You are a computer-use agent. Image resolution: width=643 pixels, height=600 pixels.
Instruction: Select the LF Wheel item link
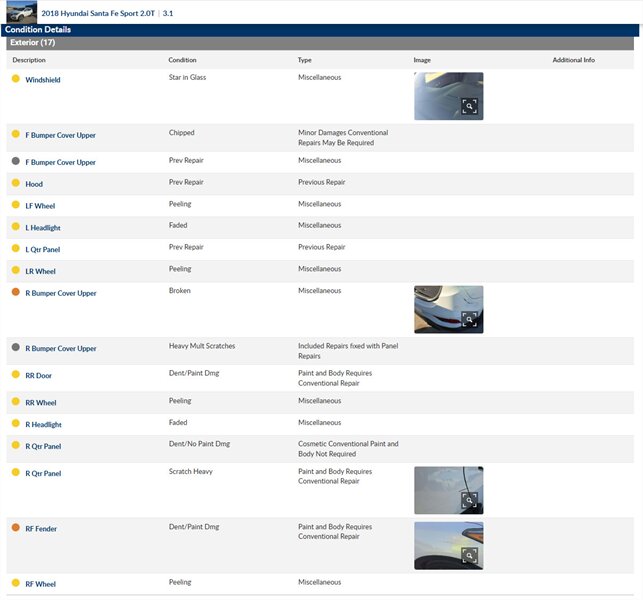(40, 206)
